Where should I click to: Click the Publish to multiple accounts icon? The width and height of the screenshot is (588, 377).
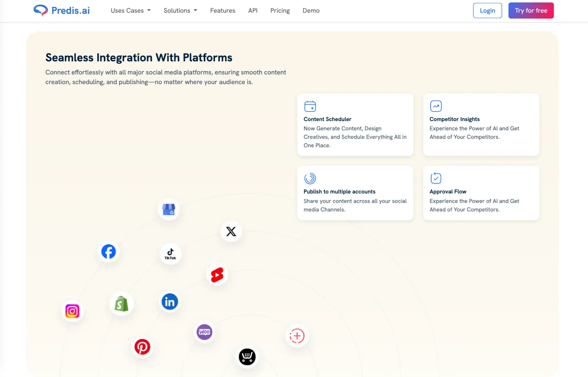coord(310,179)
